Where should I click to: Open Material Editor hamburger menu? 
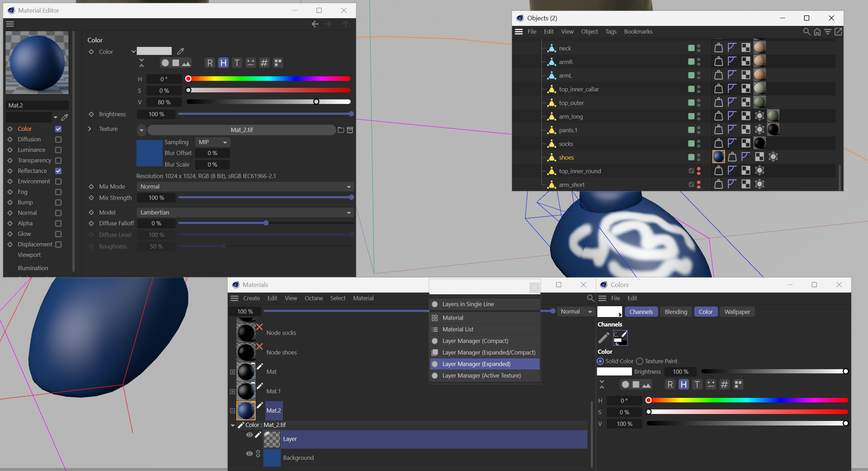(10, 24)
